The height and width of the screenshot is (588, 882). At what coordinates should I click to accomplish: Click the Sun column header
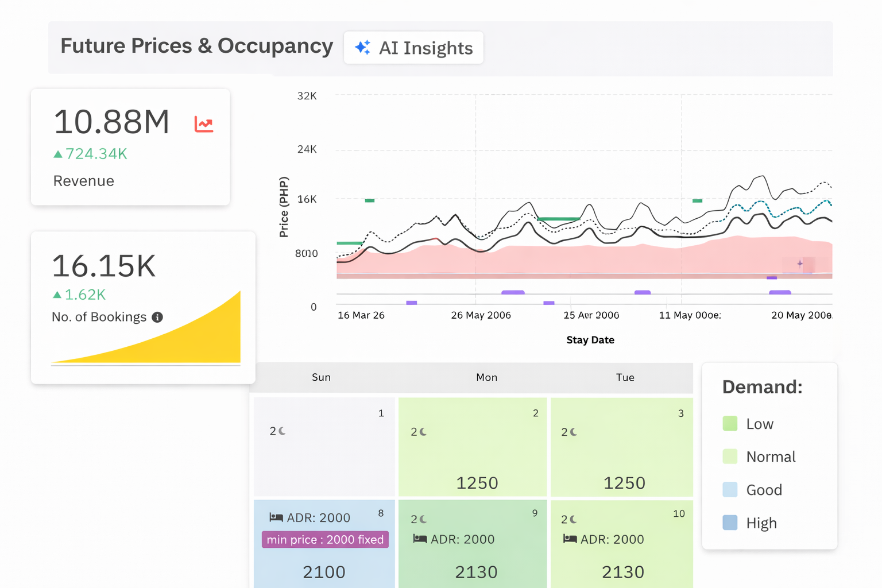click(321, 377)
